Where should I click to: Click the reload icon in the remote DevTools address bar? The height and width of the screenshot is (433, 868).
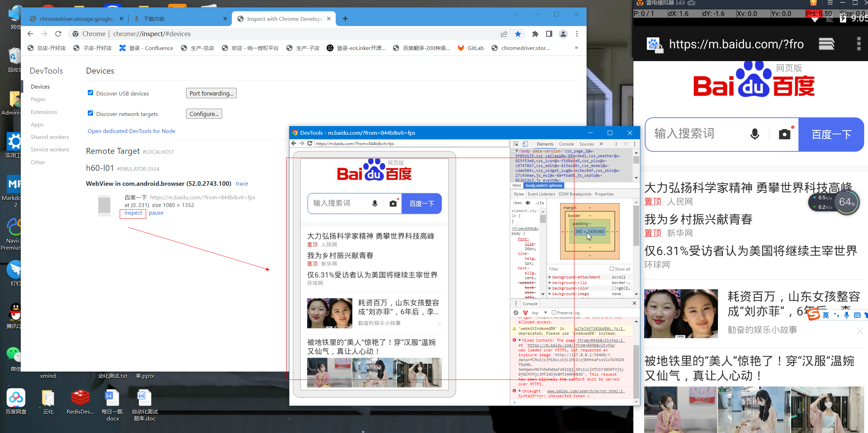click(310, 143)
